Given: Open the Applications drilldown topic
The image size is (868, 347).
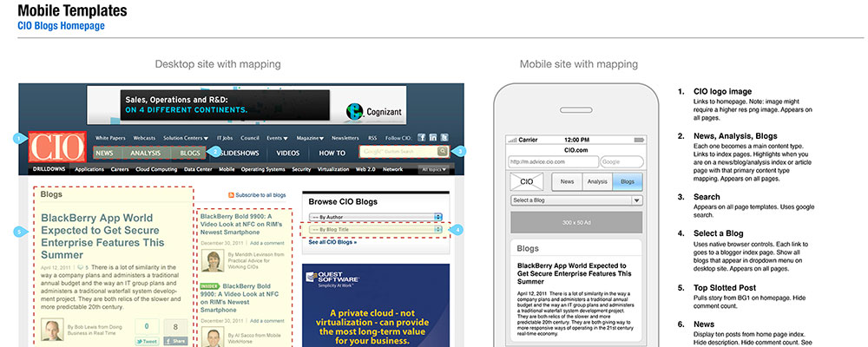Looking at the screenshot, I should tap(89, 169).
